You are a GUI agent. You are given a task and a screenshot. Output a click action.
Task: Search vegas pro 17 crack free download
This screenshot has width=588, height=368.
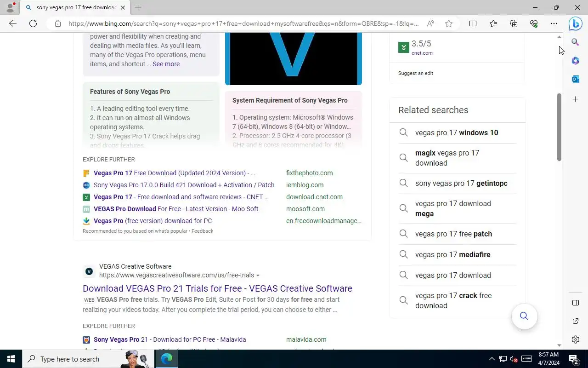coord(457,300)
